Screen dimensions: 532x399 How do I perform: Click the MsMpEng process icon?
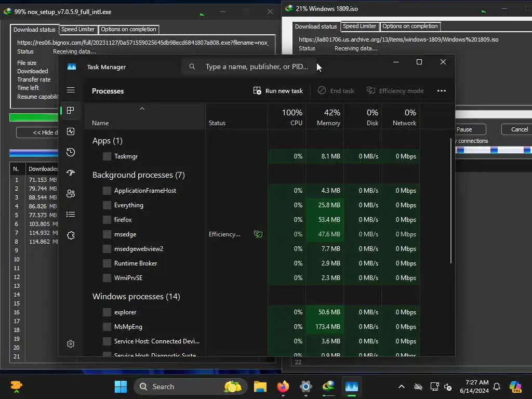click(x=107, y=327)
